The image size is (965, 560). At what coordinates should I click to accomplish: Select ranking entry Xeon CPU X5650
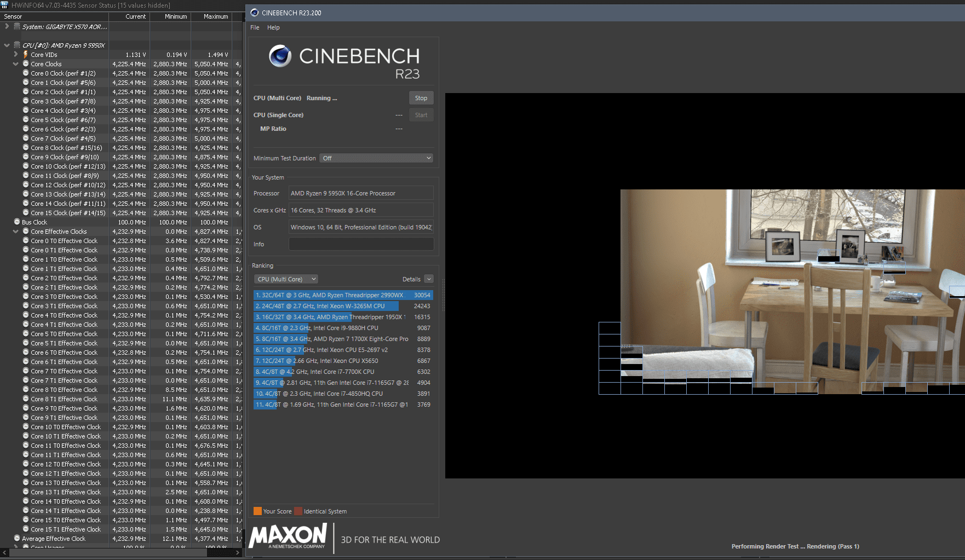pyautogui.click(x=343, y=361)
